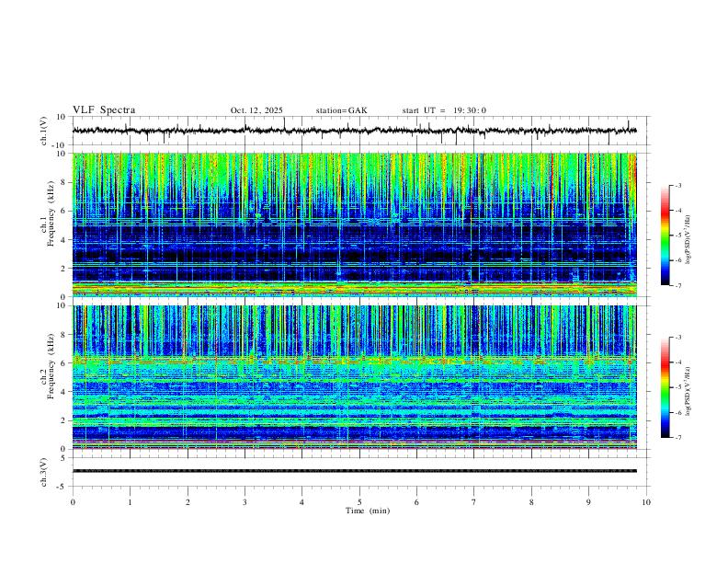This screenshot has height=563, width=728.
Task: Click the ch.1 spectrogram panel
Action: point(355,224)
